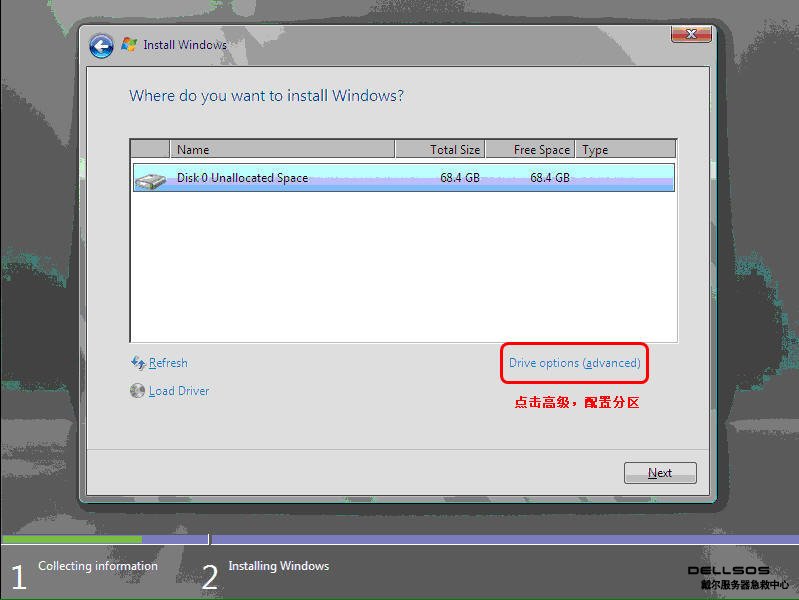Screen dimensions: 799x600
Task: Click the green setup progress bar
Action: pyautogui.click(x=72, y=539)
